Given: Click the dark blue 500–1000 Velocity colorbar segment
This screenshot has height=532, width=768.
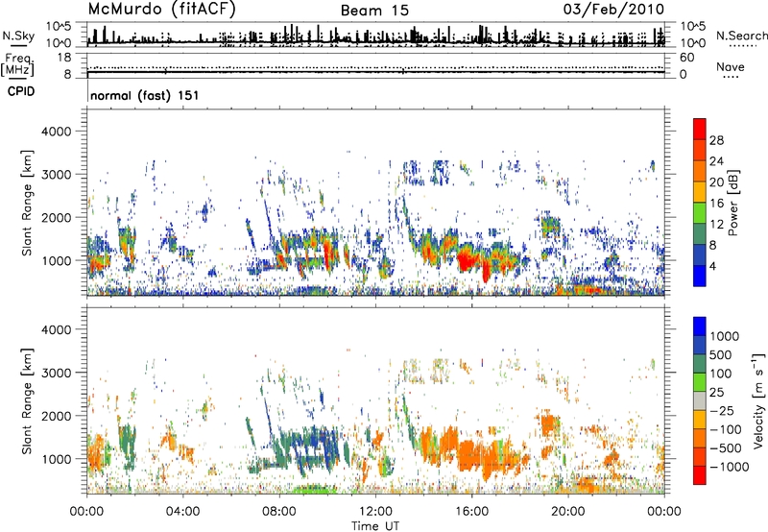Looking at the screenshot, I should (x=700, y=345).
